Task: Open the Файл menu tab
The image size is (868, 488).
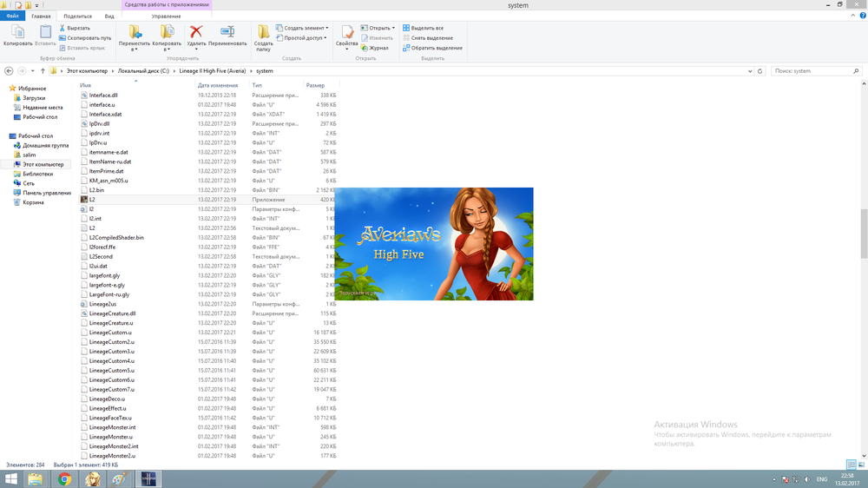Action: click(13, 16)
